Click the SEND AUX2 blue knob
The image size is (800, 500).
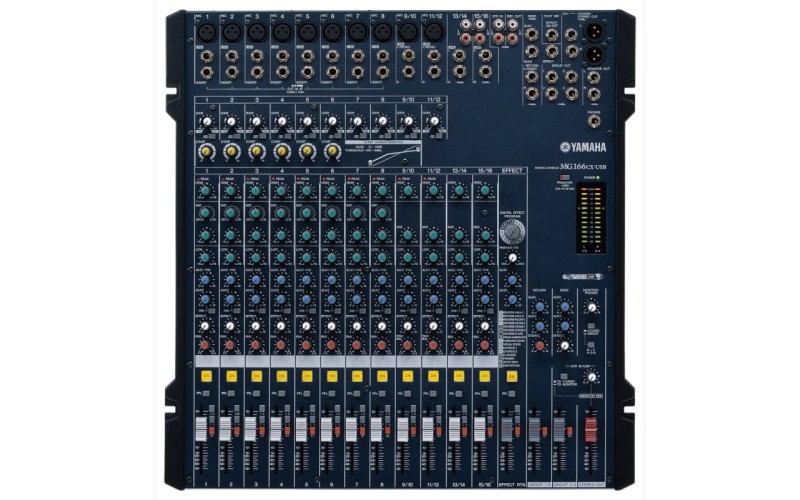564,326
